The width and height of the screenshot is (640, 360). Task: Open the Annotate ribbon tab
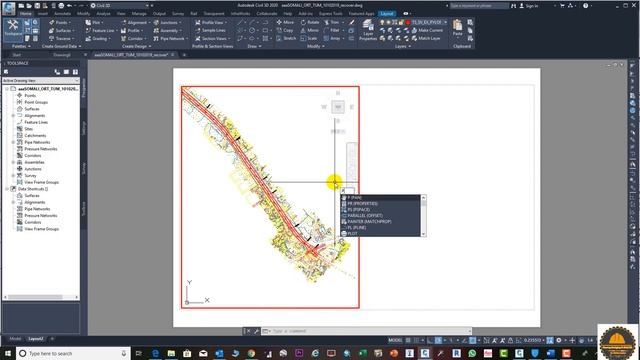[x=62, y=13]
